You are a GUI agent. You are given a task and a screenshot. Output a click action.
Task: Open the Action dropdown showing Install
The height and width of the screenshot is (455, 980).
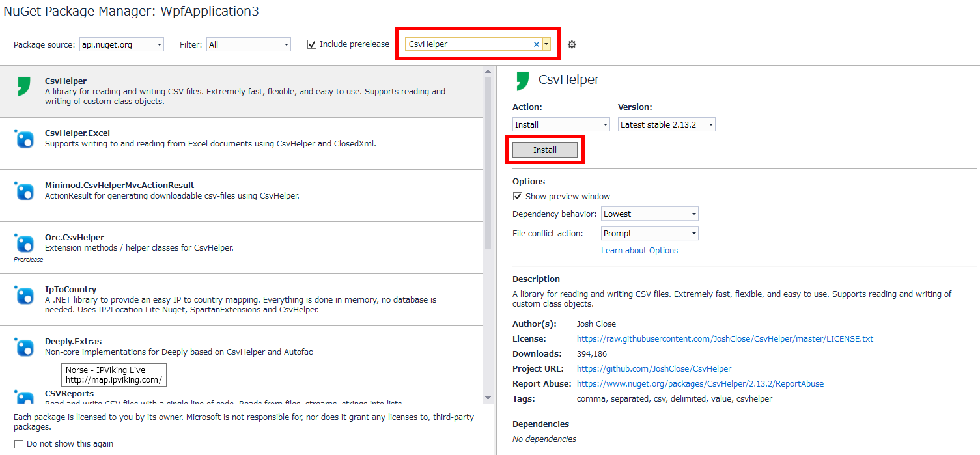[x=561, y=124]
